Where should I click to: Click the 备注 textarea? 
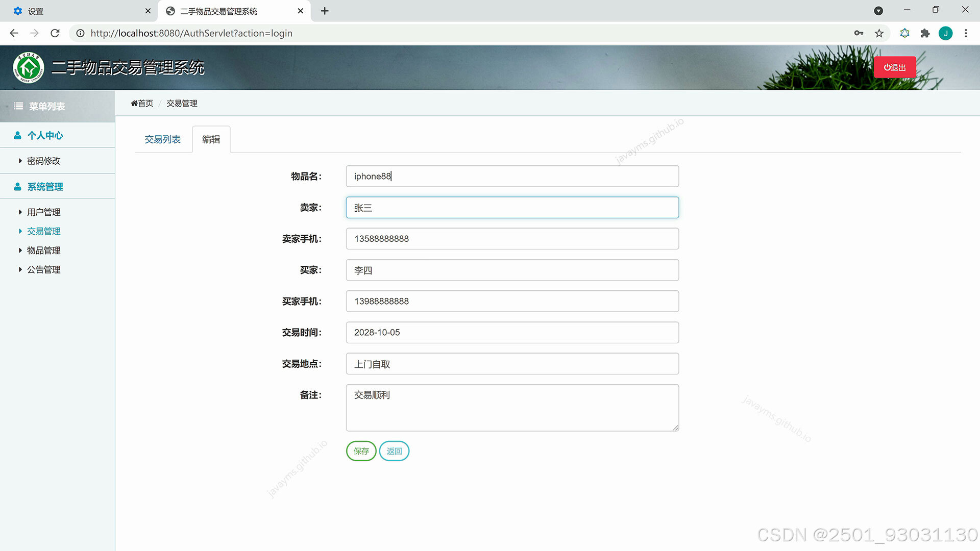tap(512, 408)
